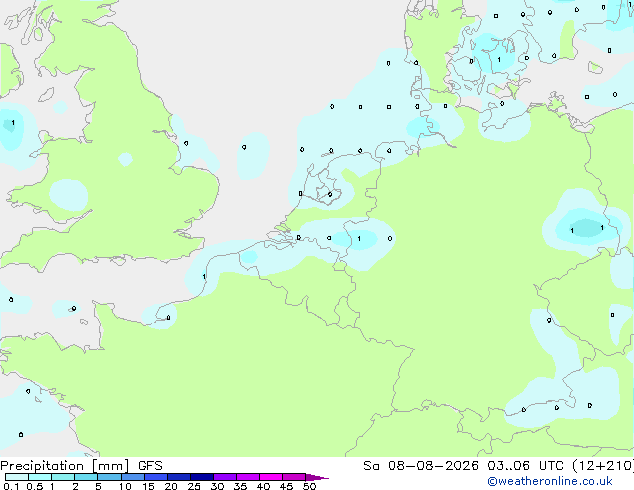This screenshot has width=634, height=490.
Task: Open the weatheronline.co.uk copyright link
Action: [x=550, y=481]
